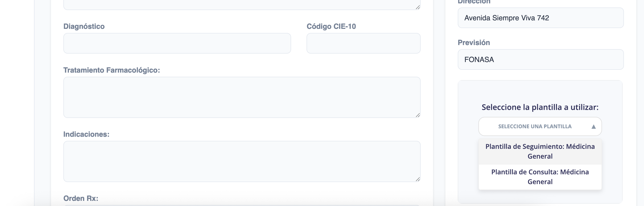The height and width of the screenshot is (206, 644).
Task: Click the Orden Rx label
Action: pos(81,198)
